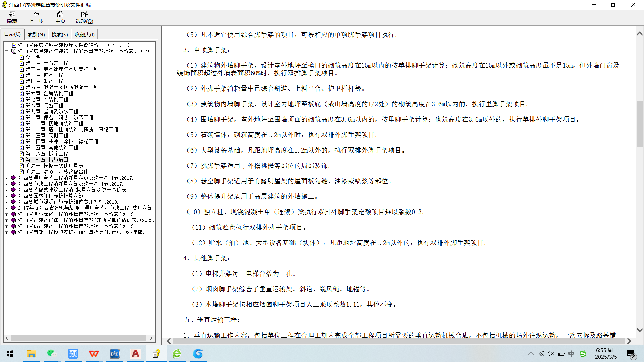The width and height of the screenshot is (644, 362).
Task: Expand 江西省园林绿化养护概算定额 node
Action: (x=6, y=196)
